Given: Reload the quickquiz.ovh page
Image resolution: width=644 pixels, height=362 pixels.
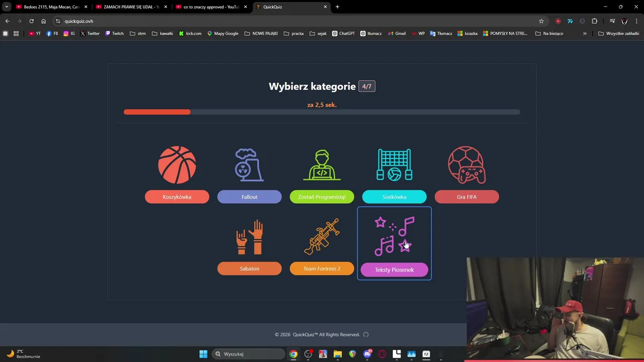Looking at the screenshot, I should 31,21.
